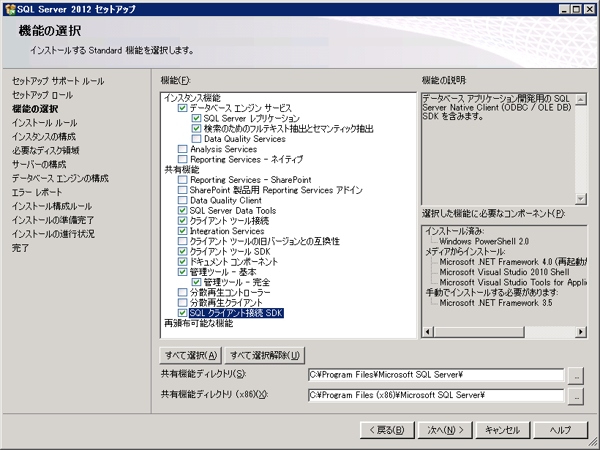Click components list scroll right arrow
This screenshot has width=600, height=450.
point(581,332)
